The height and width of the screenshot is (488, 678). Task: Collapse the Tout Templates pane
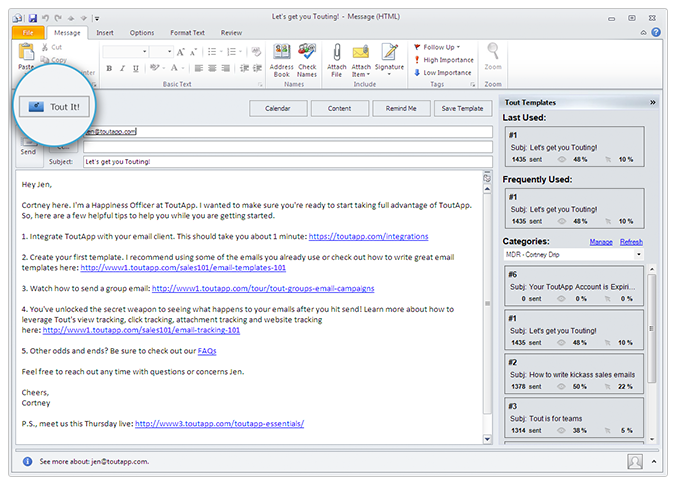(652, 102)
